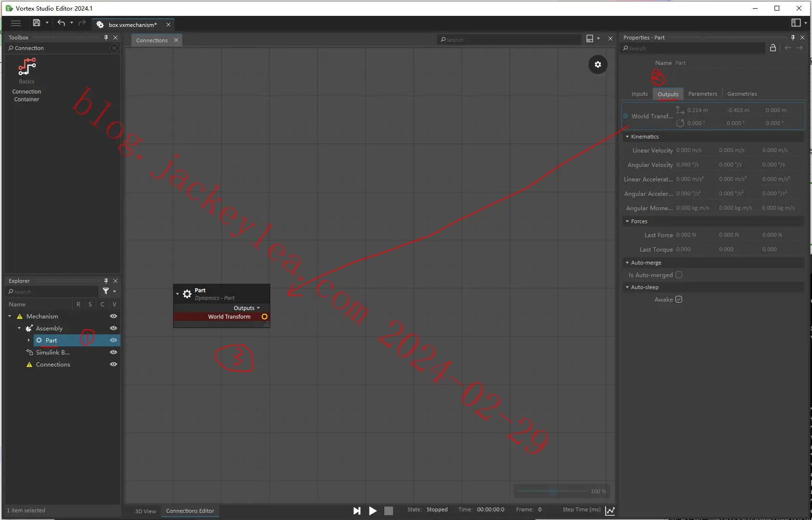Click the step-forward simulation button
Viewport: 812px width, 520px height.
[357, 510]
